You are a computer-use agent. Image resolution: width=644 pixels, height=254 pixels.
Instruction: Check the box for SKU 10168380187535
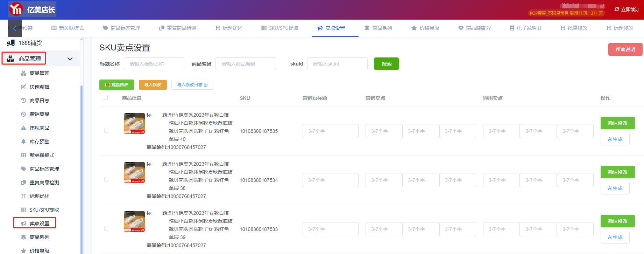[107, 130]
